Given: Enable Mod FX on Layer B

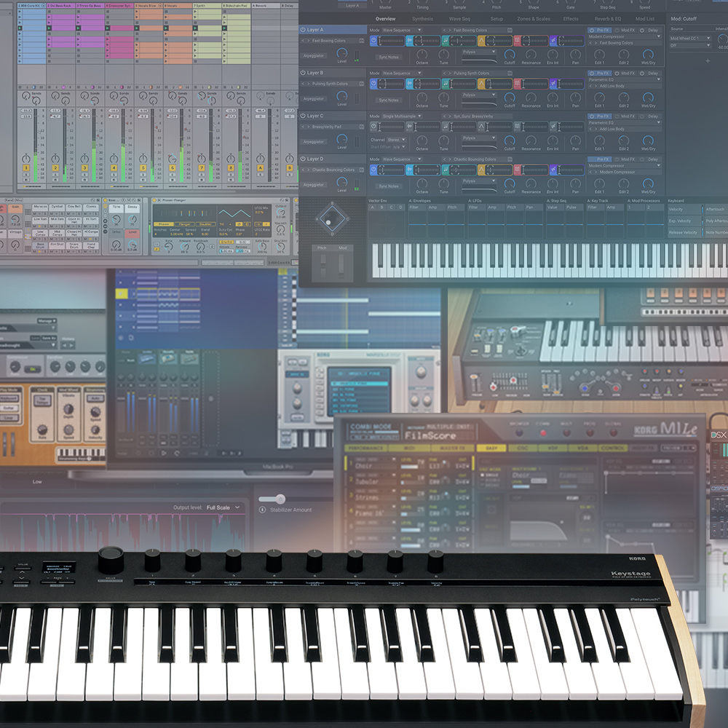Looking at the screenshot, I should pyautogui.click(x=625, y=74).
